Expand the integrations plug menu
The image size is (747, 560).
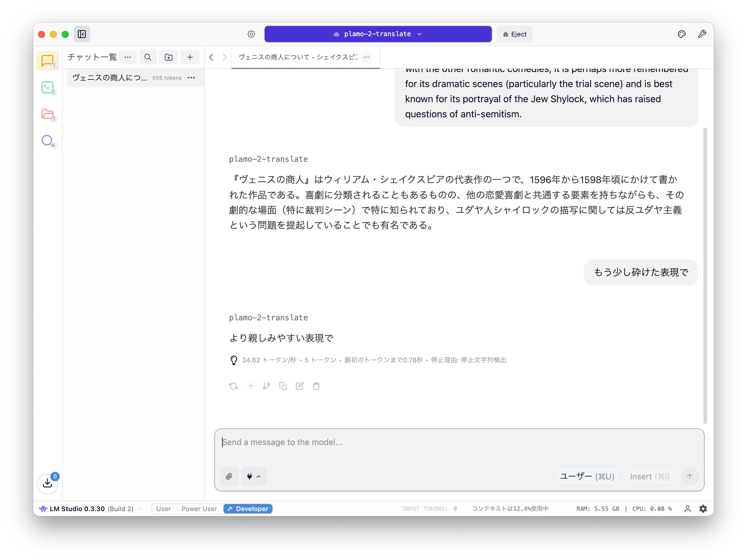[254, 476]
